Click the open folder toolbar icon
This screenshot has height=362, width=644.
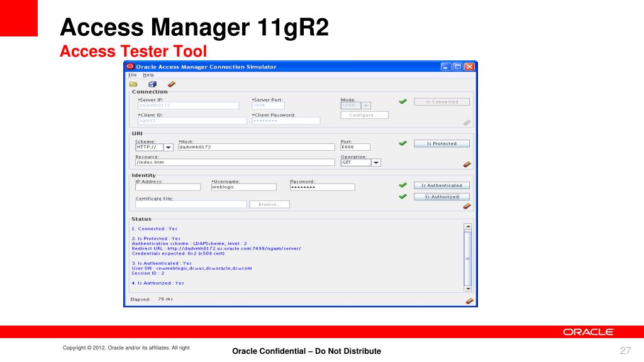[133, 84]
